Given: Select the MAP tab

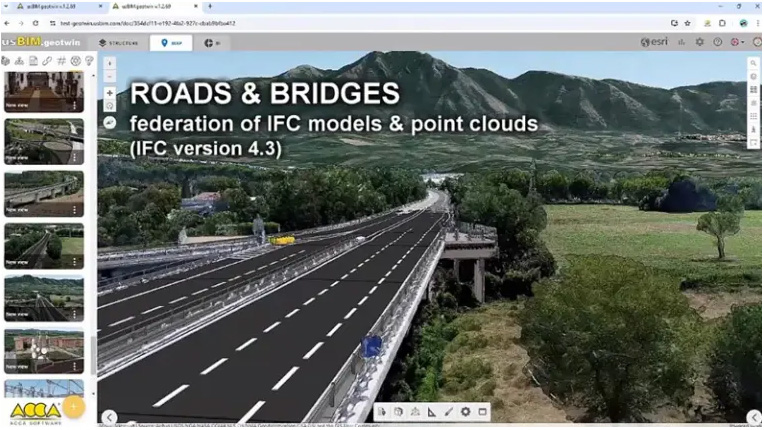Looking at the screenshot, I should point(170,43).
